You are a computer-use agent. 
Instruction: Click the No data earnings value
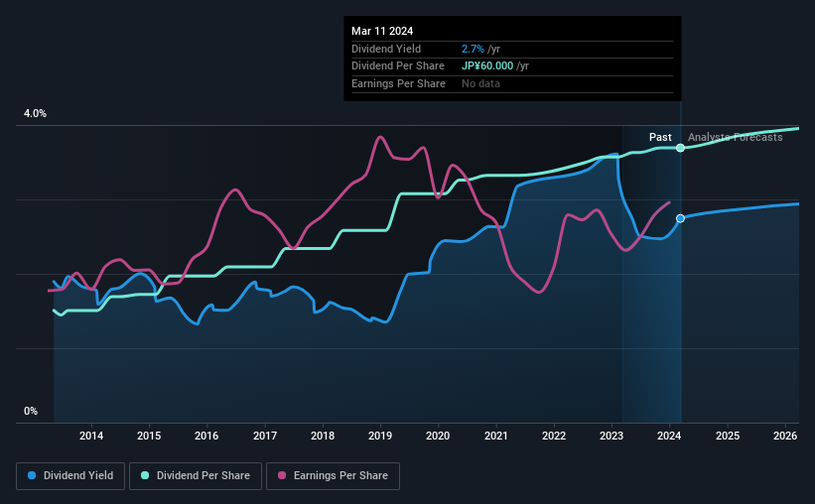pyautogui.click(x=480, y=83)
